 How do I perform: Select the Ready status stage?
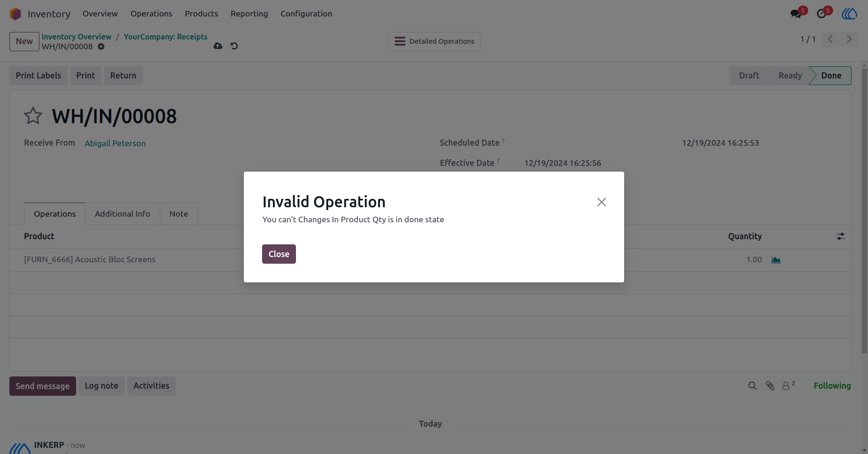coord(790,76)
